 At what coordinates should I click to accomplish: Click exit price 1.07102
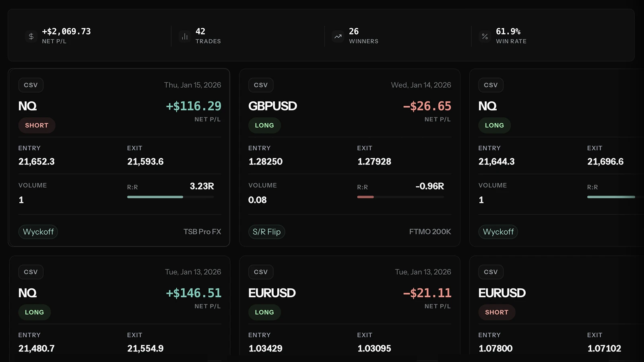click(605, 349)
